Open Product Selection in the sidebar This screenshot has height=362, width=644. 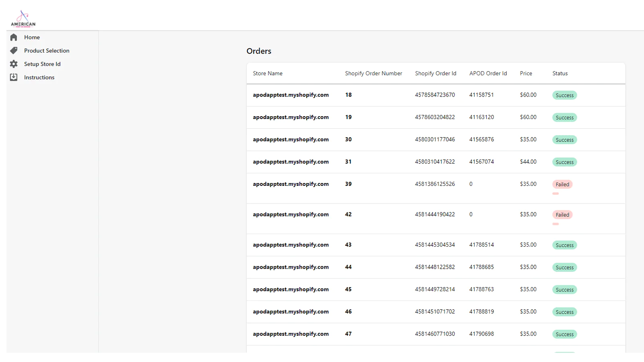47,51
